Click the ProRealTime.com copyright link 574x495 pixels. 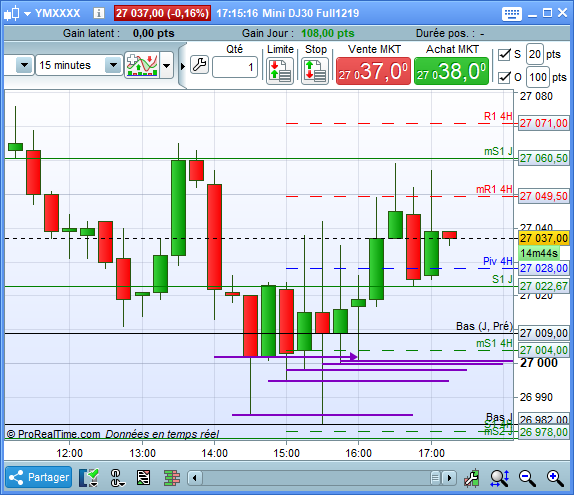click(53, 434)
